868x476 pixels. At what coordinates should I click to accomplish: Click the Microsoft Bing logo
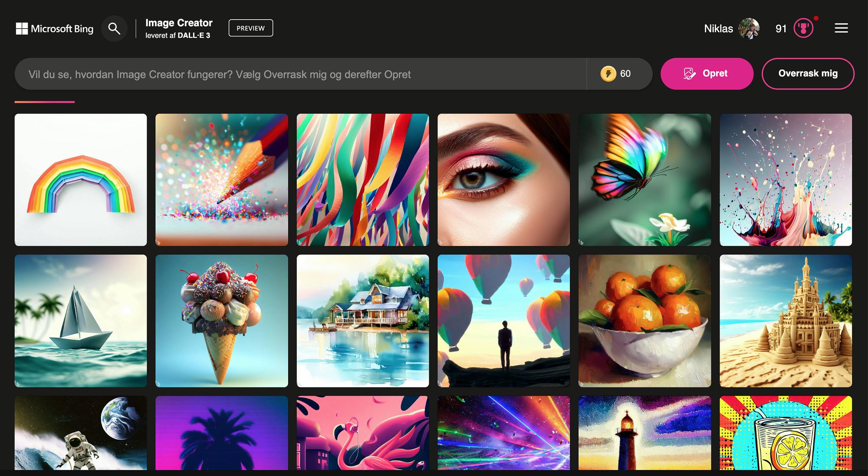click(55, 29)
